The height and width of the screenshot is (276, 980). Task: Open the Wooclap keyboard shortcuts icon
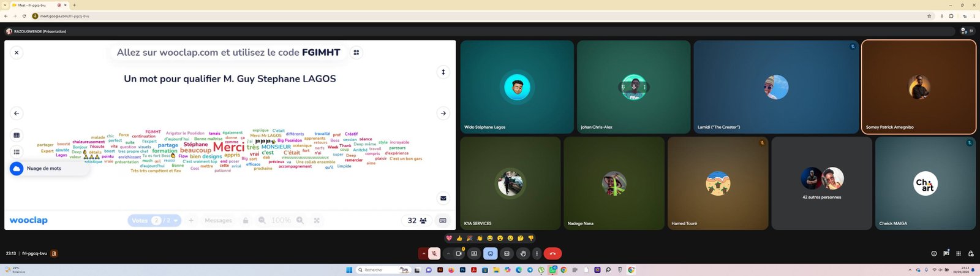click(443, 220)
